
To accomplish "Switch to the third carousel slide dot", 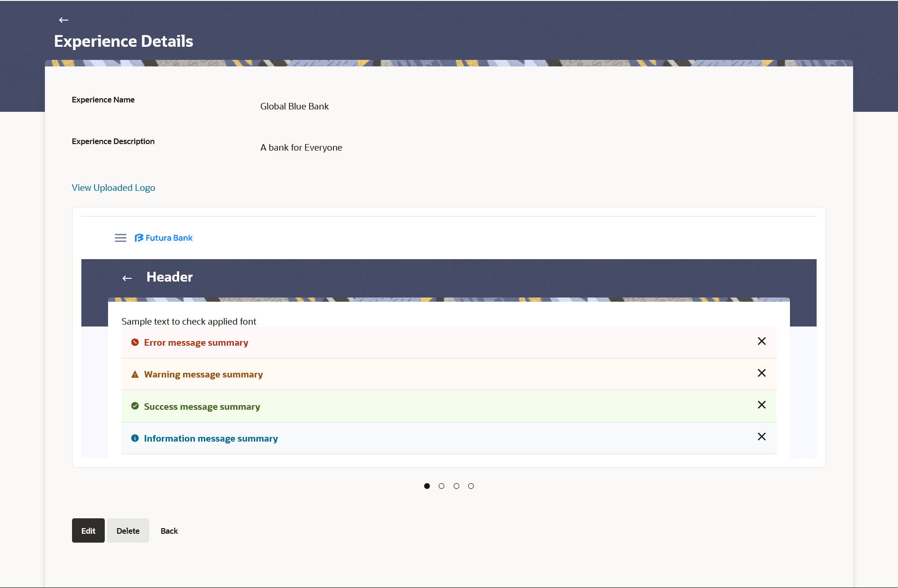I will pos(456,486).
